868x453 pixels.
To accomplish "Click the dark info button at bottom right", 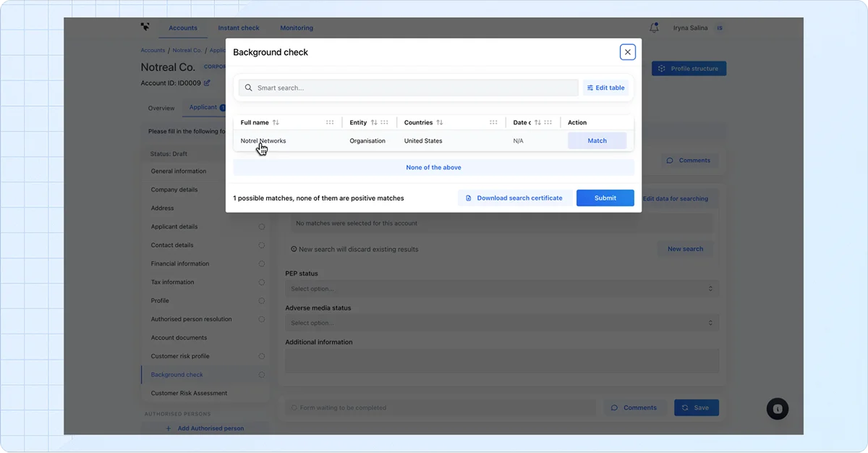I will [x=778, y=409].
